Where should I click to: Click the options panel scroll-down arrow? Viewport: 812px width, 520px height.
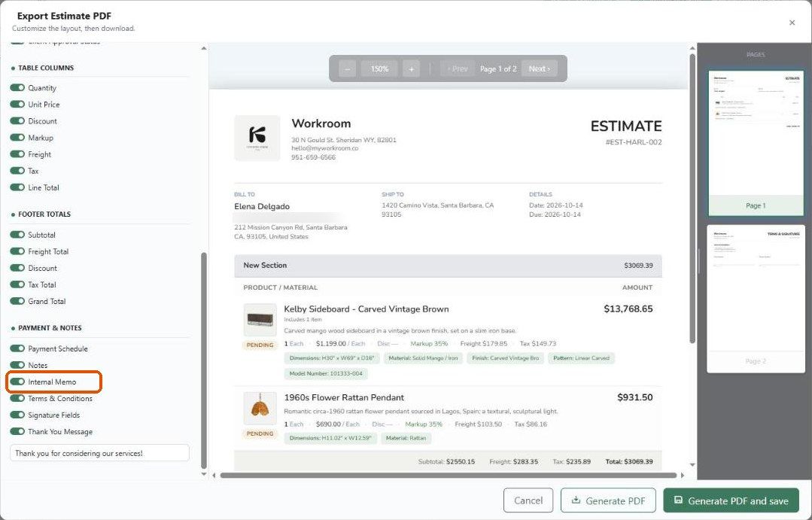[203, 474]
